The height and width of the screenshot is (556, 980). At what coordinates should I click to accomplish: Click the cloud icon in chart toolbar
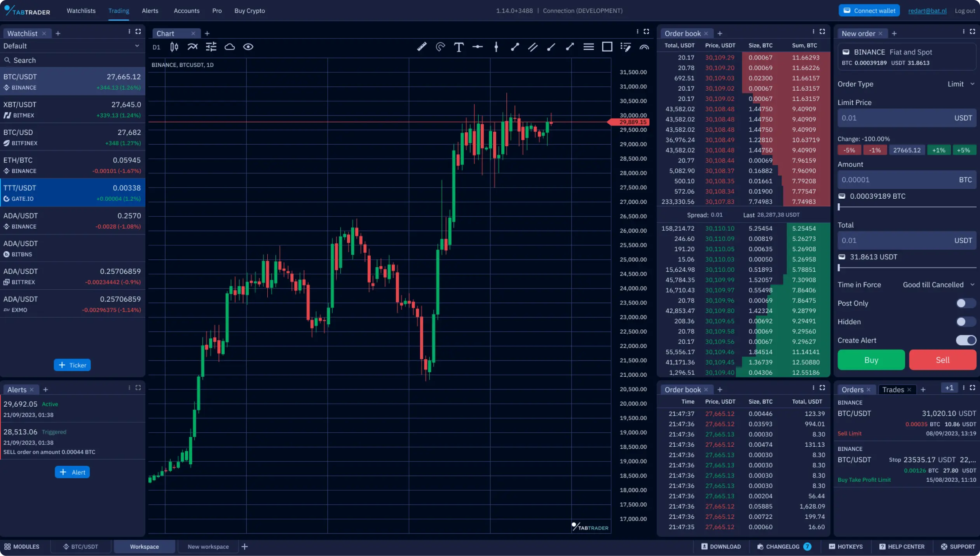[x=230, y=47]
